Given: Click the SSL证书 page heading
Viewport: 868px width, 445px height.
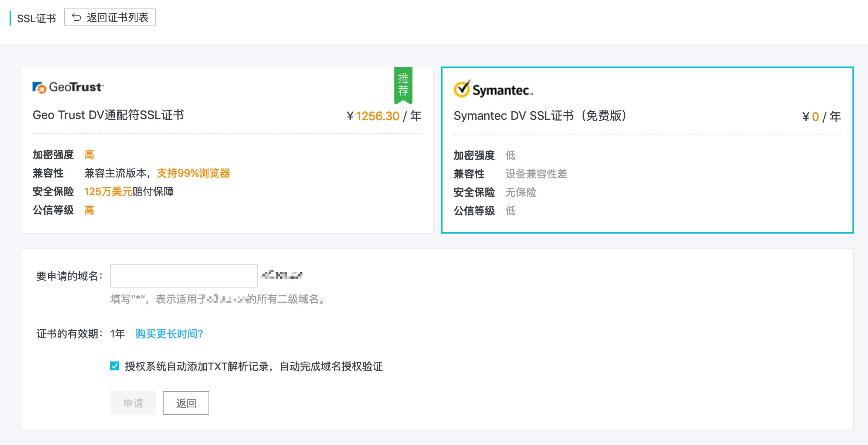Looking at the screenshot, I should [37, 18].
